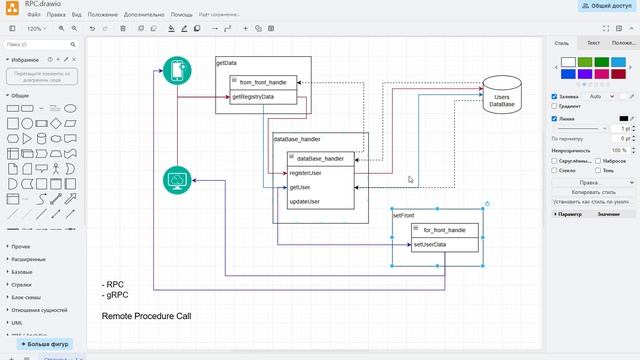Screen dimensions: 640x360
Task: Expand the Прочее shapes section
Action: click(x=18, y=247)
